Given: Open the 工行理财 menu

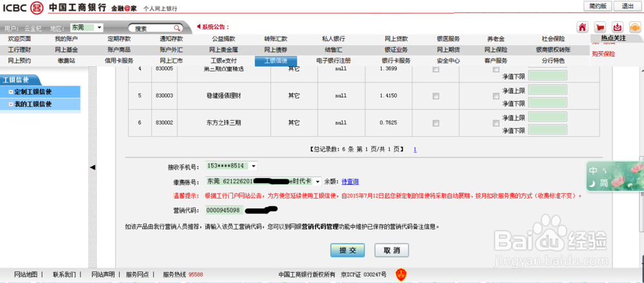Looking at the screenshot, I should [19, 50].
